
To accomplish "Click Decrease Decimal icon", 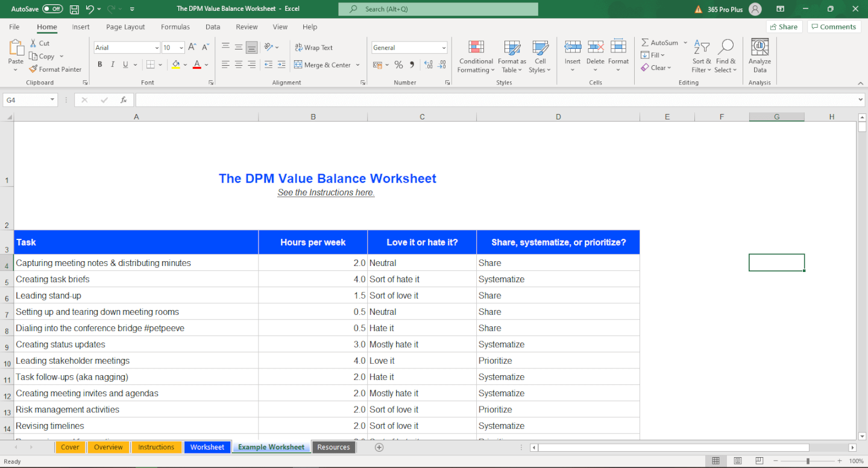I will 442,65.
